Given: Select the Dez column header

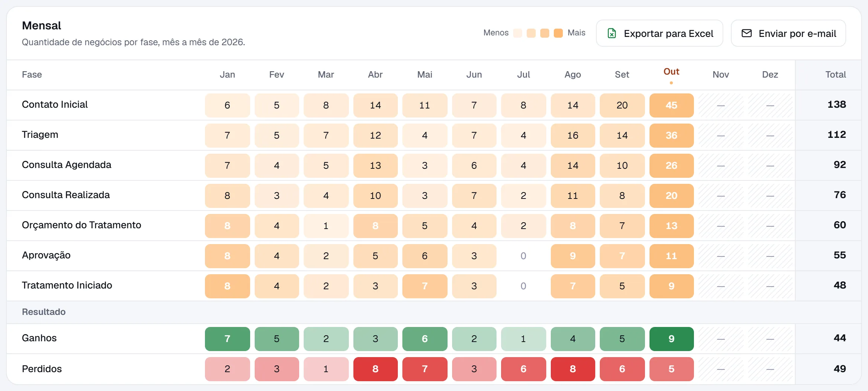Looking at the screenshot, I should tap(770, 75).
